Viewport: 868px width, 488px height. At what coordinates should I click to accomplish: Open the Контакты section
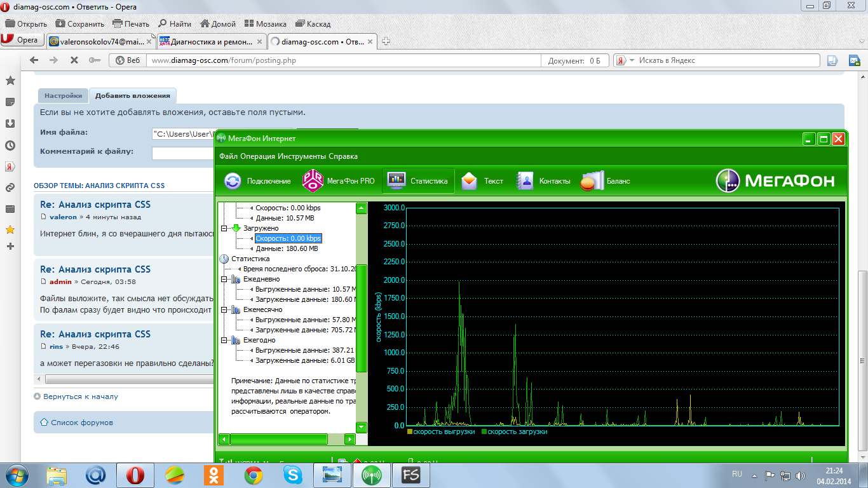[x=543, y=181]
